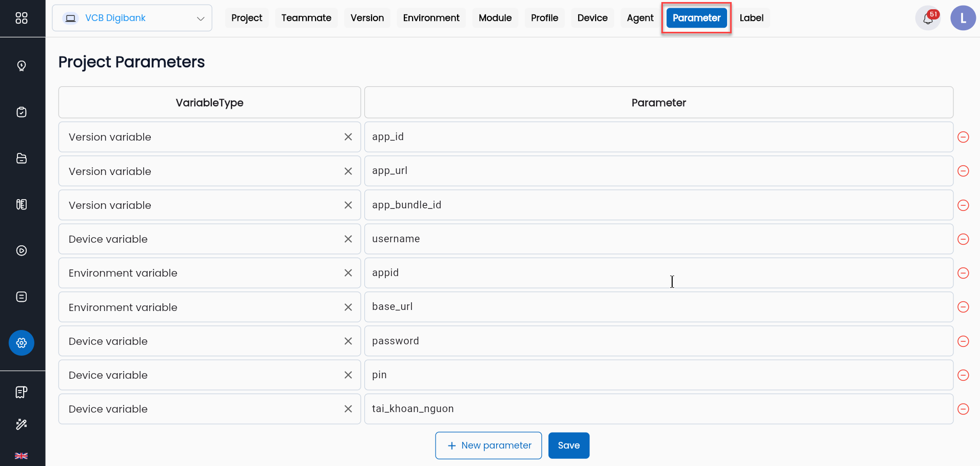980x466 pixels.
Task: Open the apps grid icon in sidebar
Action: (22, 18)
